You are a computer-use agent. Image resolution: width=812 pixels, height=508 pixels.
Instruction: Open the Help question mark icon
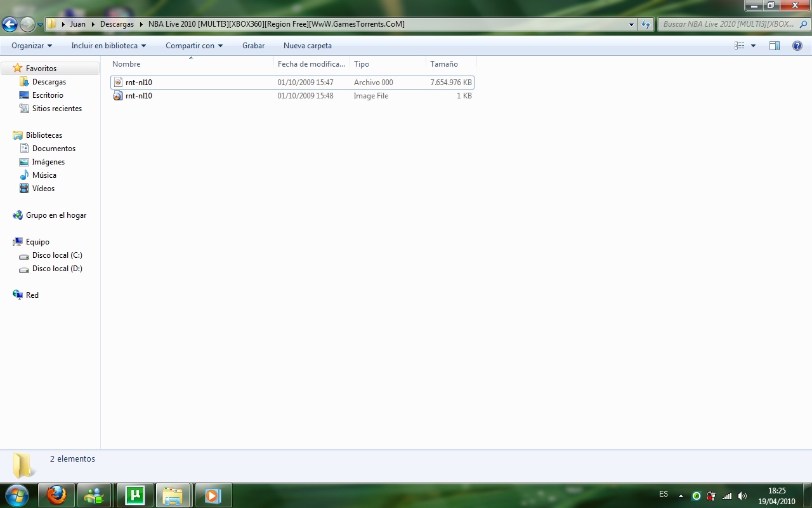797,46
